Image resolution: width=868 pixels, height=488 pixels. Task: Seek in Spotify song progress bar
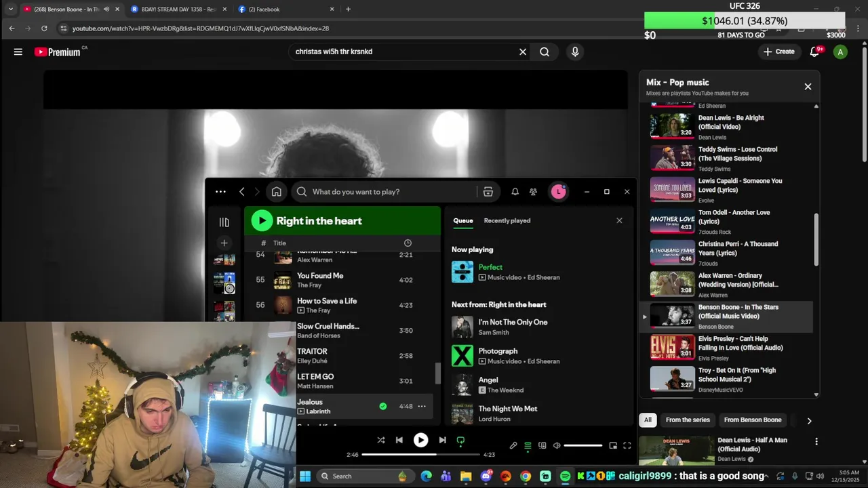(420, 455)
